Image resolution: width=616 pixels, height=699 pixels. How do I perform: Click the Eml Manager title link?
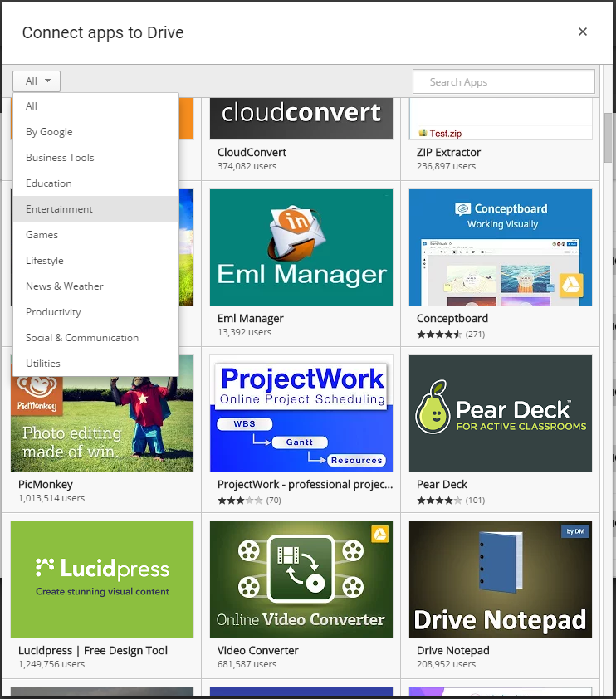pos(251,318)
